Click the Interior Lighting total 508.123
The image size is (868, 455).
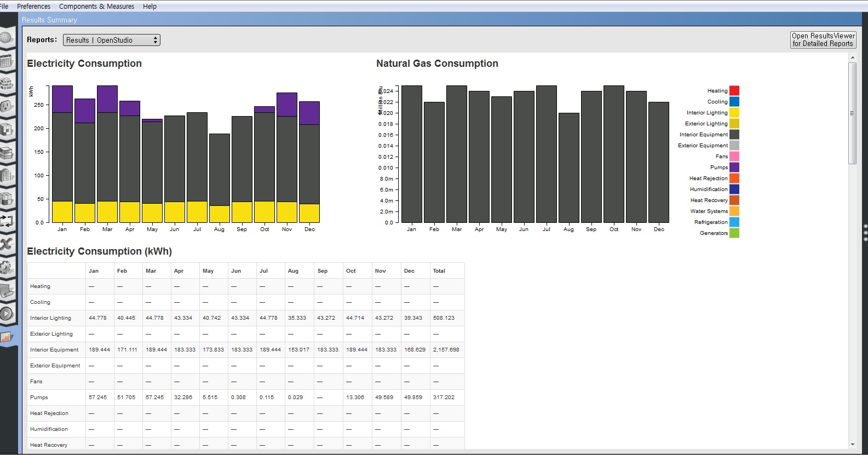point(444,318)
